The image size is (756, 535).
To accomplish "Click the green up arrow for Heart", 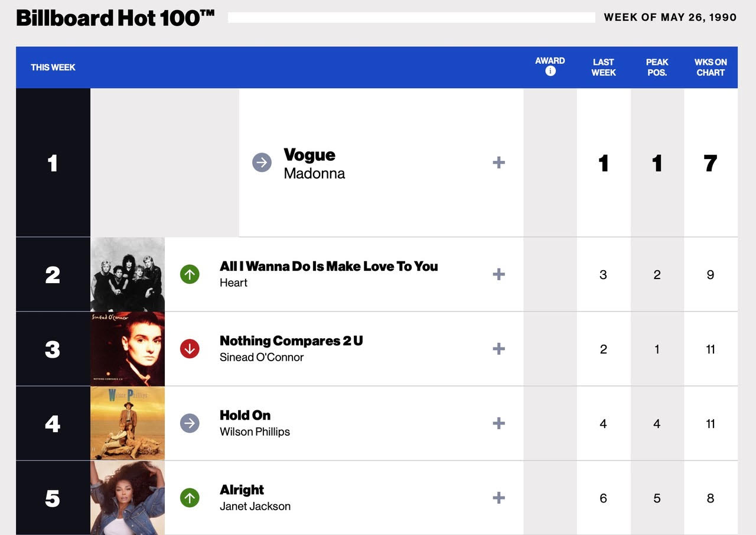I will click(x=190, y=274).
